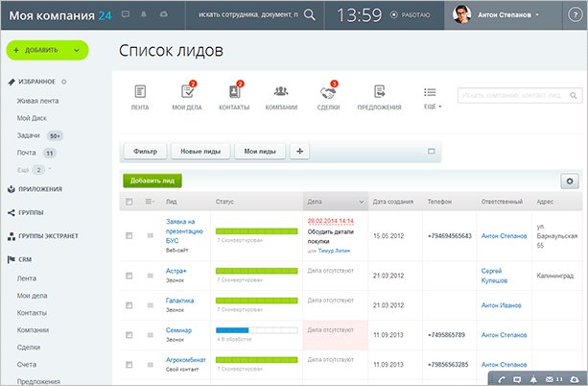Viewport: 588px width, 386px height.
Task: Open the Сделки handshake icon
Action: (329, 92)
